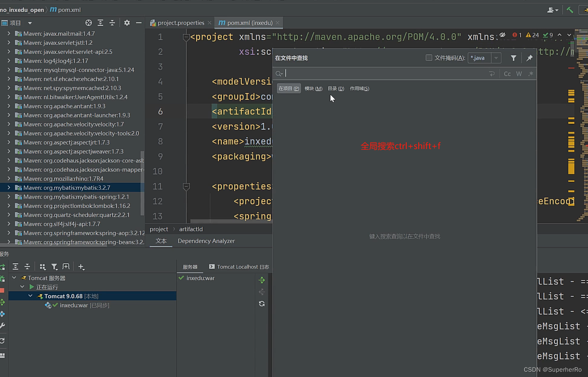Expand Maven: javax.mail:mail:1.4.7 node
This screenshot has height=377, width=588.
[9, 33]
